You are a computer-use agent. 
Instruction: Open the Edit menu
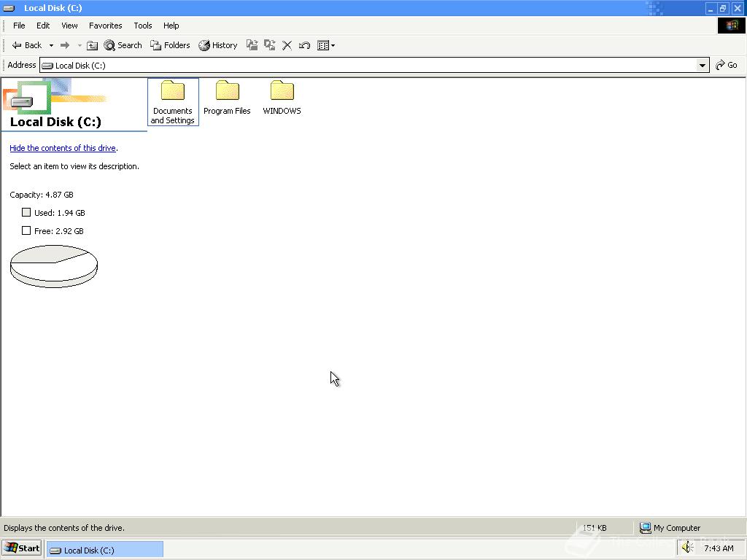pyautogui.click(x=43, y=26)
